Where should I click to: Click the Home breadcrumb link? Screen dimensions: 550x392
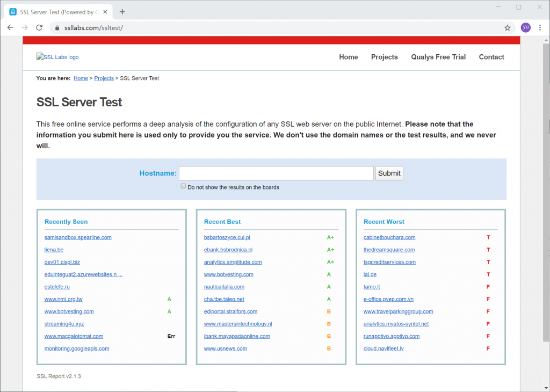(x=81, y=78)
